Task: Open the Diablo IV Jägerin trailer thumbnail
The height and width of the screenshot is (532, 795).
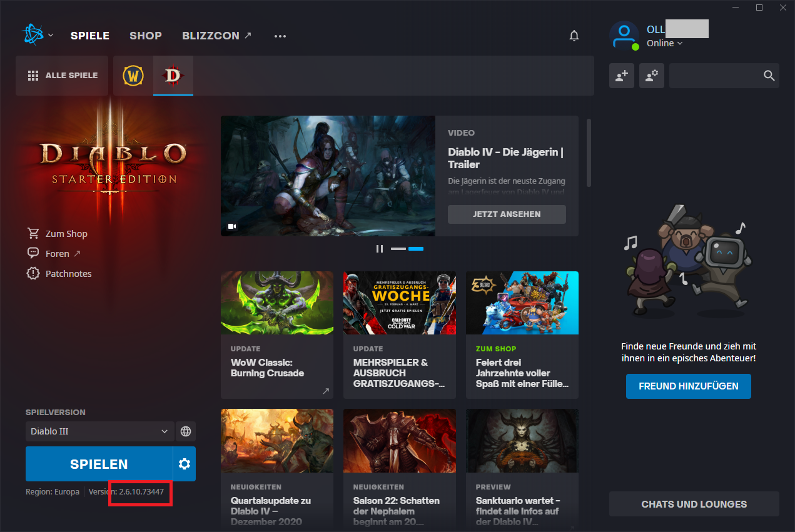Action: 328,176
